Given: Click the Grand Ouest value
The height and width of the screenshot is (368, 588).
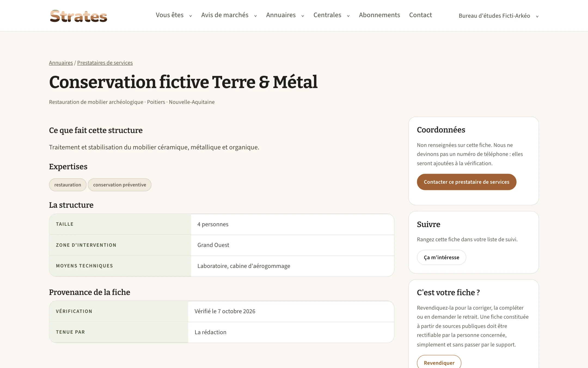Looking at the screenshot, I should point(292,245).
